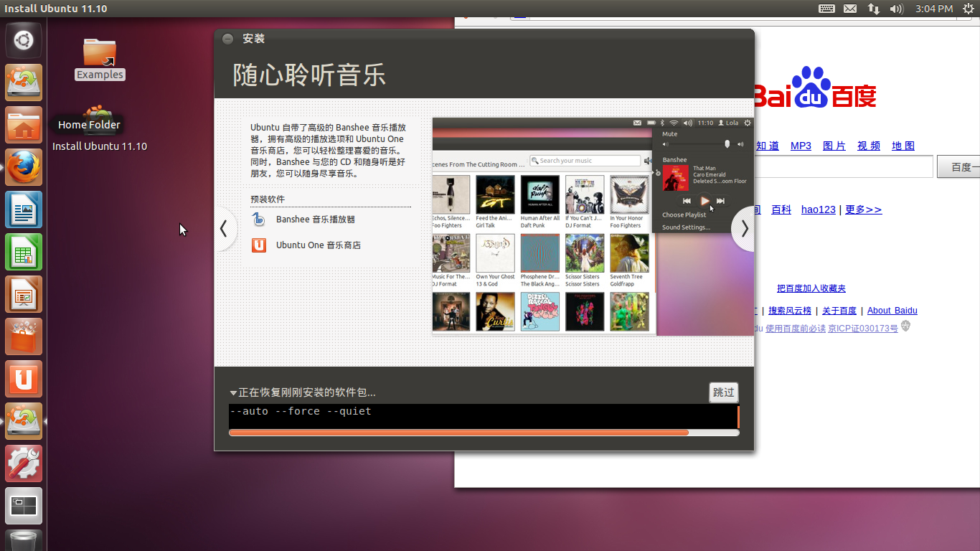Screen dimensions: 980x551
Task: Open the 图片 link on Baidu
Action: tap(834, 146)
